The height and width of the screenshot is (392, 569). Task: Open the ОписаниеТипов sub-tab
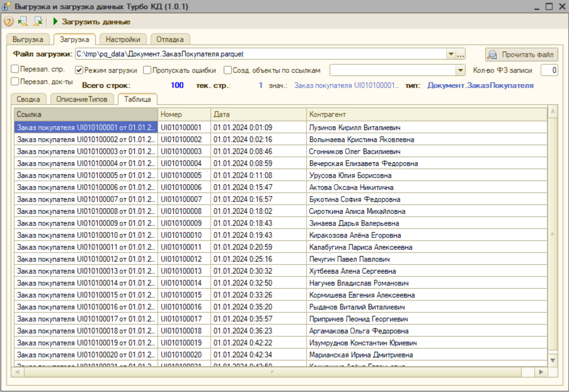point(82,99)
